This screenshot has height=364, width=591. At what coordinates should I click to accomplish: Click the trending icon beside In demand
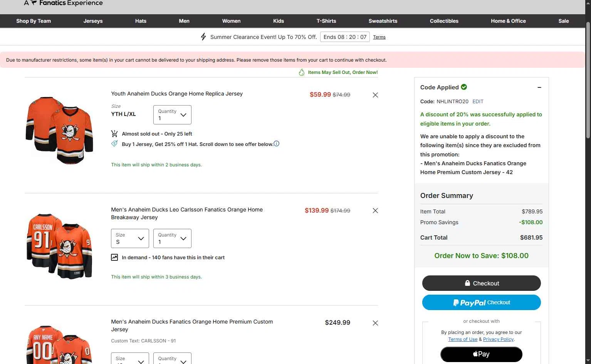coord(114,257)
